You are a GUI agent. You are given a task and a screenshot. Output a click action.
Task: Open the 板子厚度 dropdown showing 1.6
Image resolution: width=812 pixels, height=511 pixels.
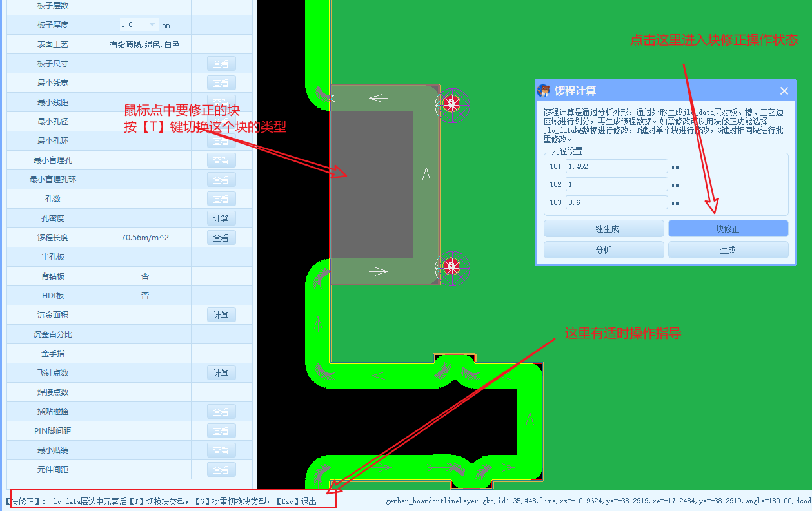[x=152, y=25]
